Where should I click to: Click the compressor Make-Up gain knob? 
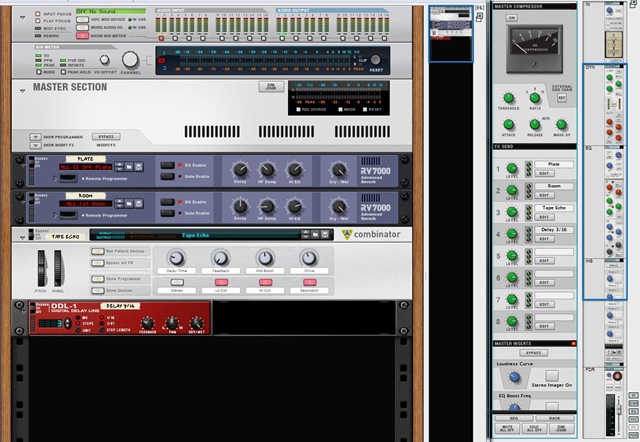[562, 124]
